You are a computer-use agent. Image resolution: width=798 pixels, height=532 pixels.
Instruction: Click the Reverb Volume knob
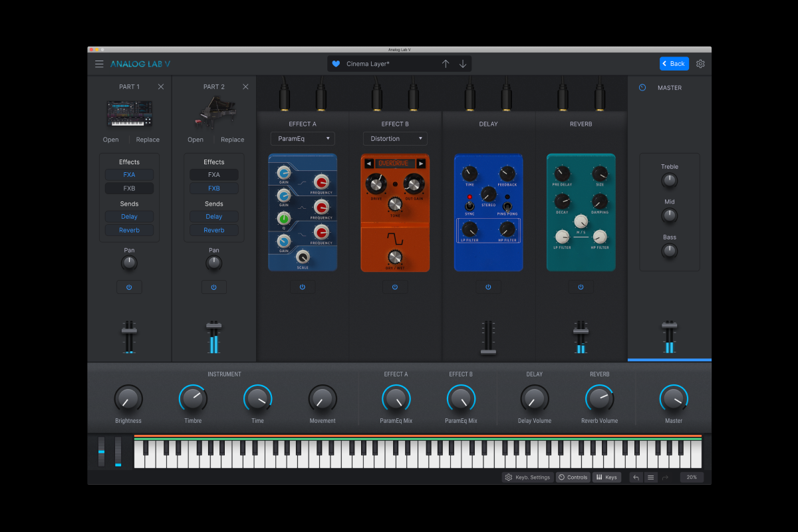[599, 399]
